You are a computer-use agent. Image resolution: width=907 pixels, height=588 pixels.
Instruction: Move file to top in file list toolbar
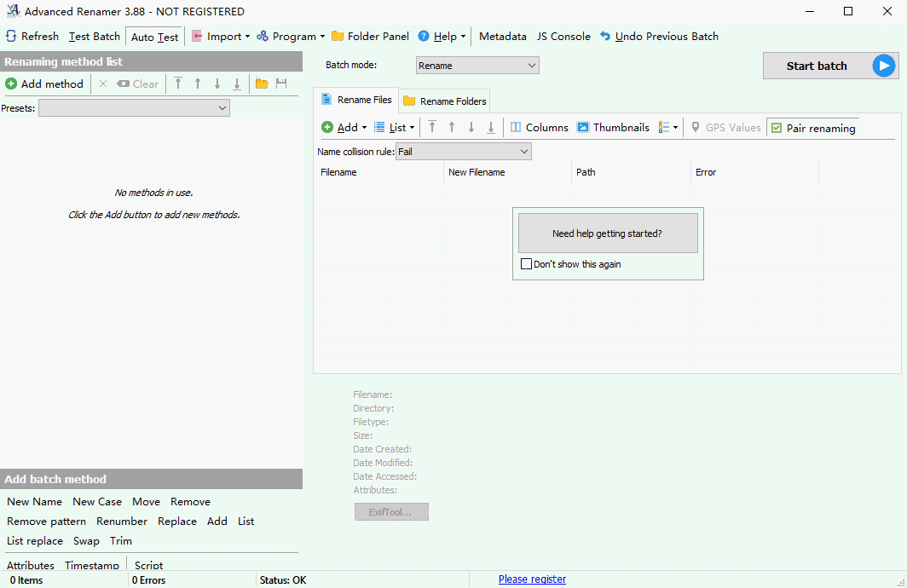tap(432, 128)
